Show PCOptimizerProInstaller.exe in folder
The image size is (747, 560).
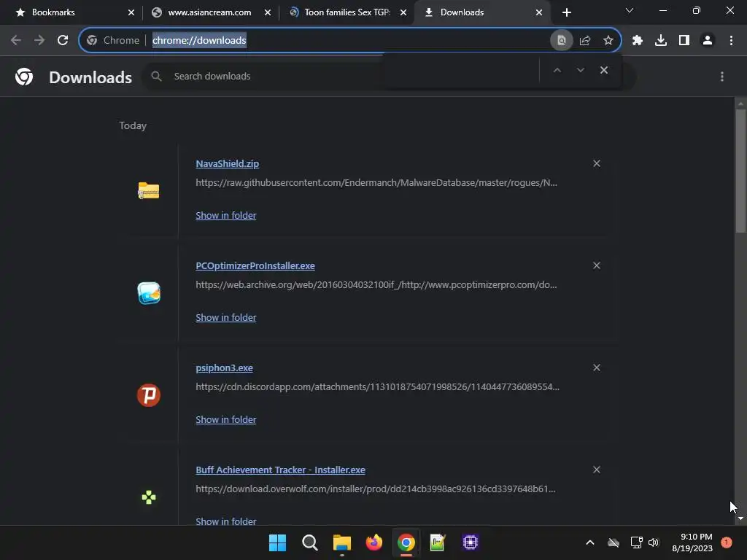pos(226,318)
